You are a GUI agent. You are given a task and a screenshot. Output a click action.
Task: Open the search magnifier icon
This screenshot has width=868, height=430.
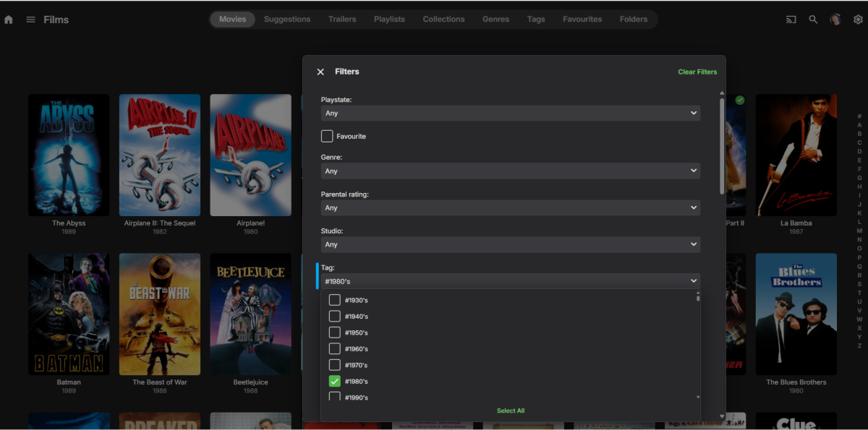(x=813, y=20)
